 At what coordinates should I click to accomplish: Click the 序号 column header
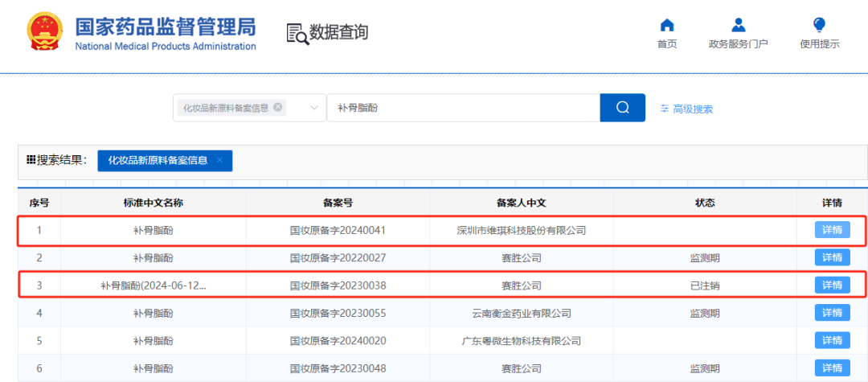(39, 203)
